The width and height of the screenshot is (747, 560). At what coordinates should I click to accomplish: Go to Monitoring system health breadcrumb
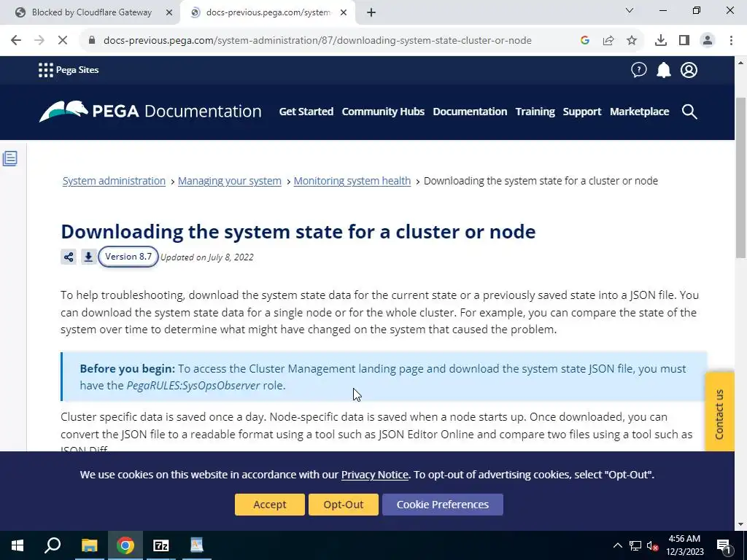click(352, 181)
